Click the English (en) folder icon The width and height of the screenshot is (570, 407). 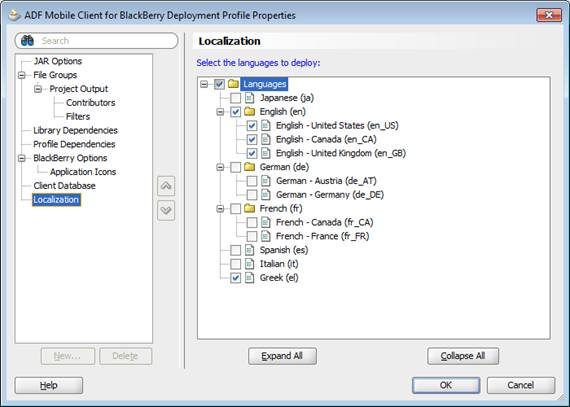point(249,112)
